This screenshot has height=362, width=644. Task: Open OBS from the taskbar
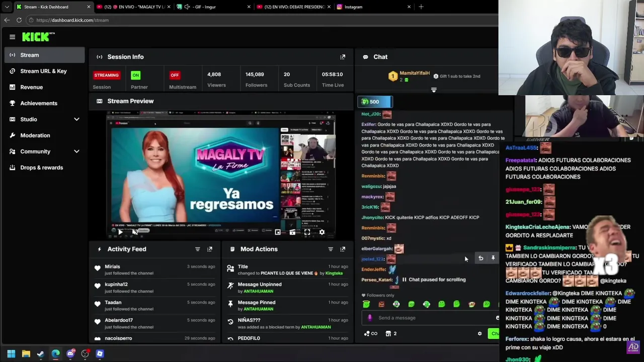point(85,354)
